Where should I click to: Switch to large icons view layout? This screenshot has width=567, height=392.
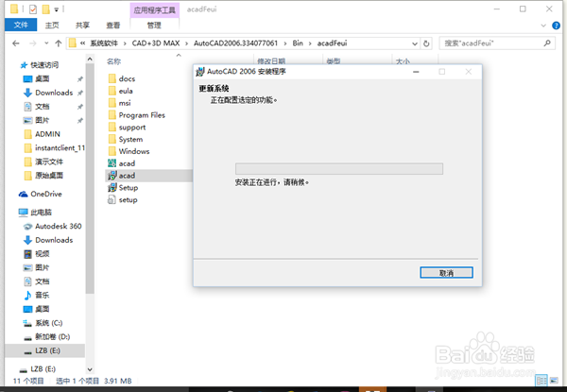click(554, 381)
